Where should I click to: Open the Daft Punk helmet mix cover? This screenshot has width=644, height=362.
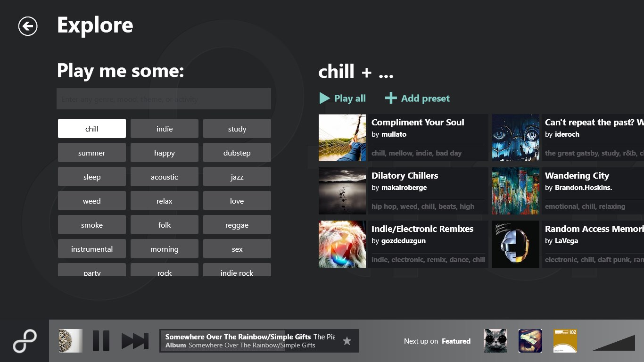(x=516, y=244)
